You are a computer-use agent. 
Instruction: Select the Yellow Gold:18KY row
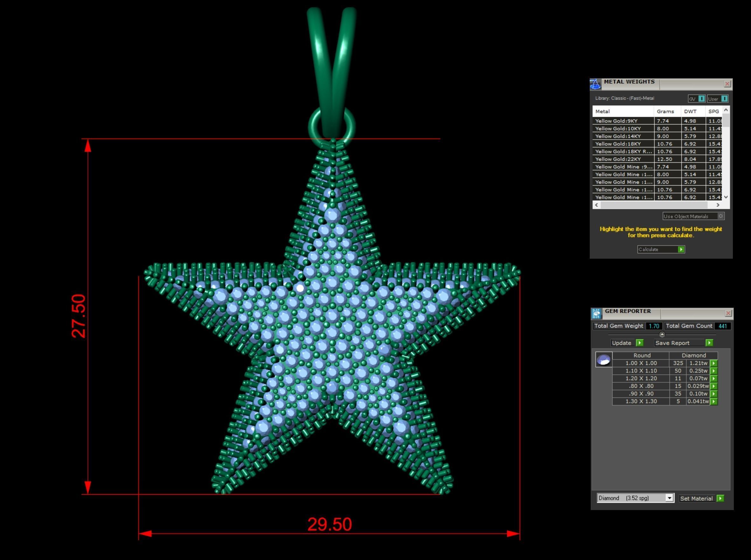click(657, 144)
